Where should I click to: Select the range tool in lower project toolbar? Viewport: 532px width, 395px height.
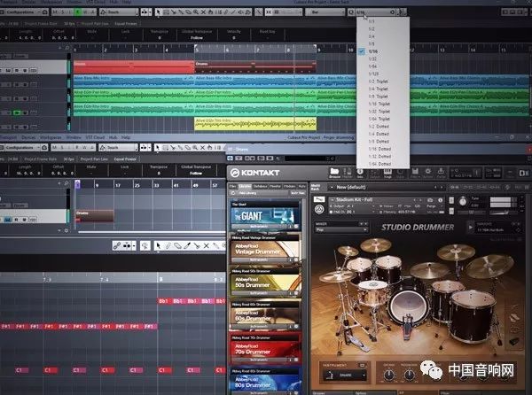pos(165,148)
